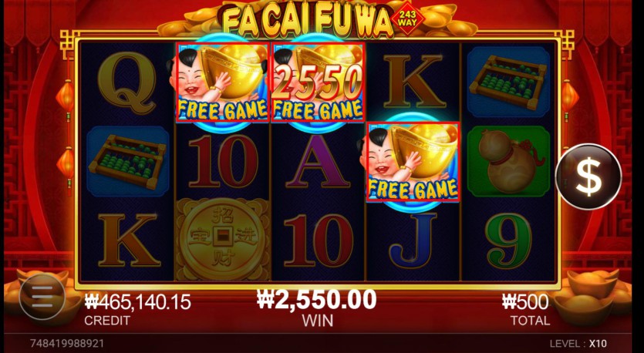Image resolution: width=644 pixels, height=353 pixels.
Task: Select the green 9 symbol
Action: 508,241
